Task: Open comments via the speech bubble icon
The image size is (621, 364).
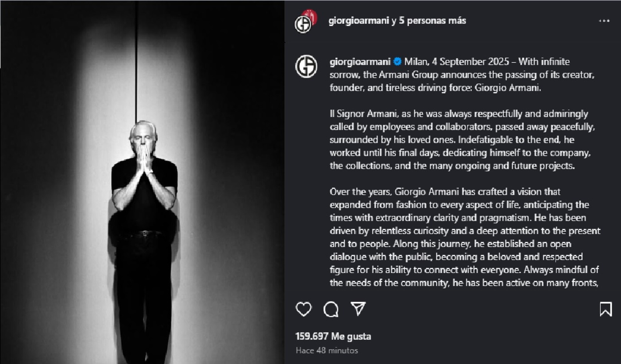Action: (331, 309)
